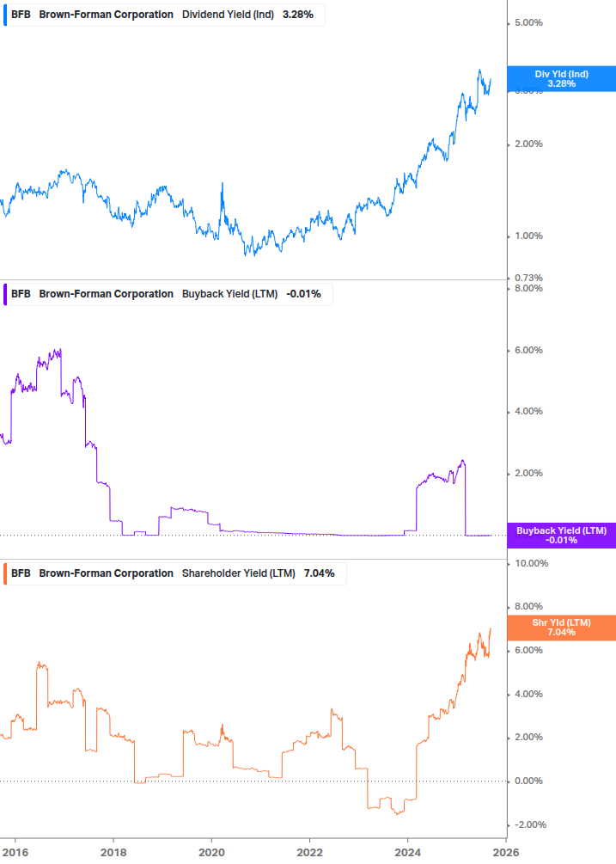Click the 8.00% tick on buyback yield axis
616x864 pixels.
[528, 288]
